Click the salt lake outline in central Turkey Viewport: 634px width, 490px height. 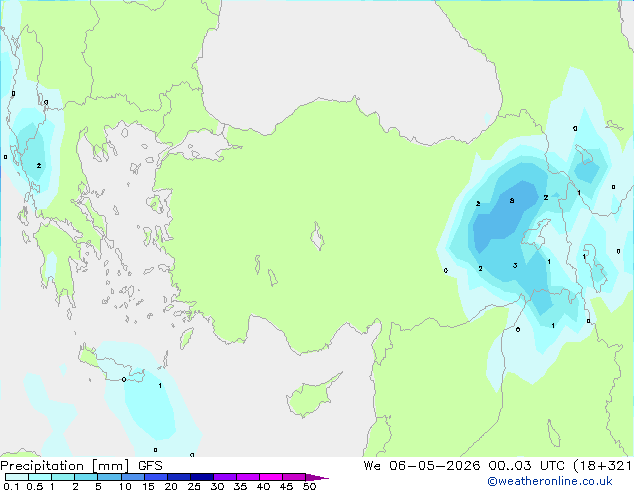pos(317,236)
